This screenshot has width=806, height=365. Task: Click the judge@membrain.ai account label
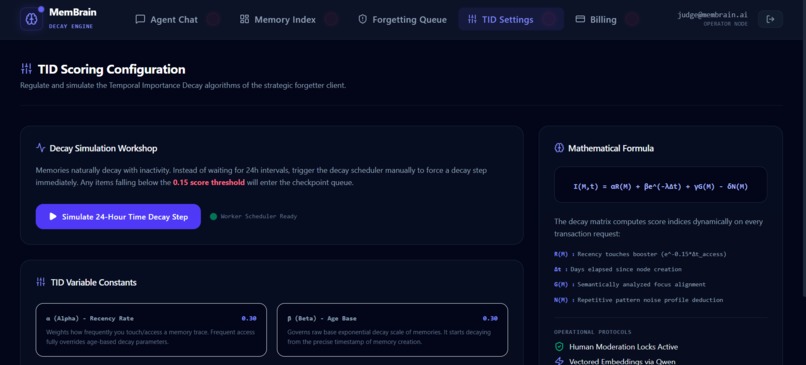[x=712, y=15]
